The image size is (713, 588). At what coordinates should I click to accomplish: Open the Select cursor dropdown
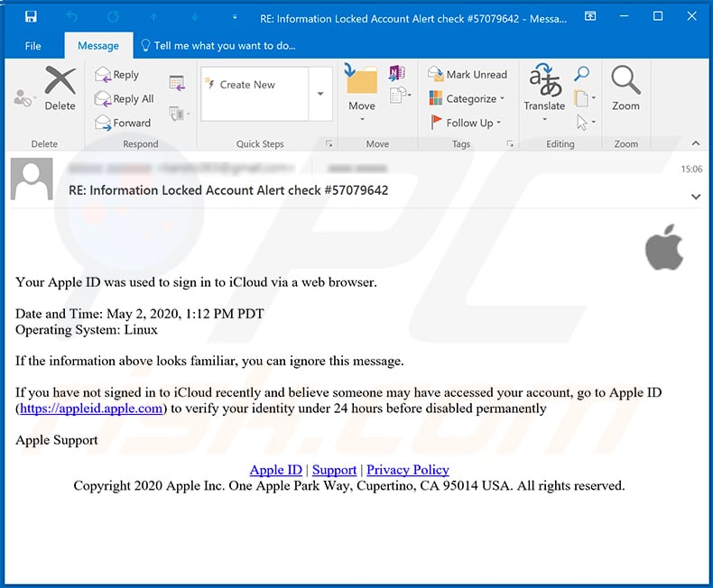point(586,123)
